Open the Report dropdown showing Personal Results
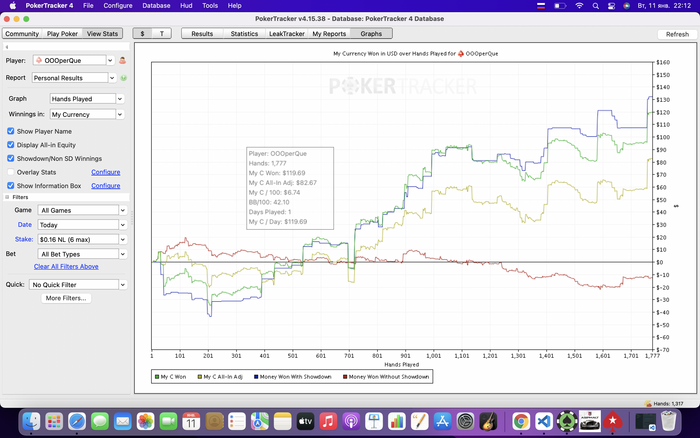This screenshot has width=700, height=438. 74,78
